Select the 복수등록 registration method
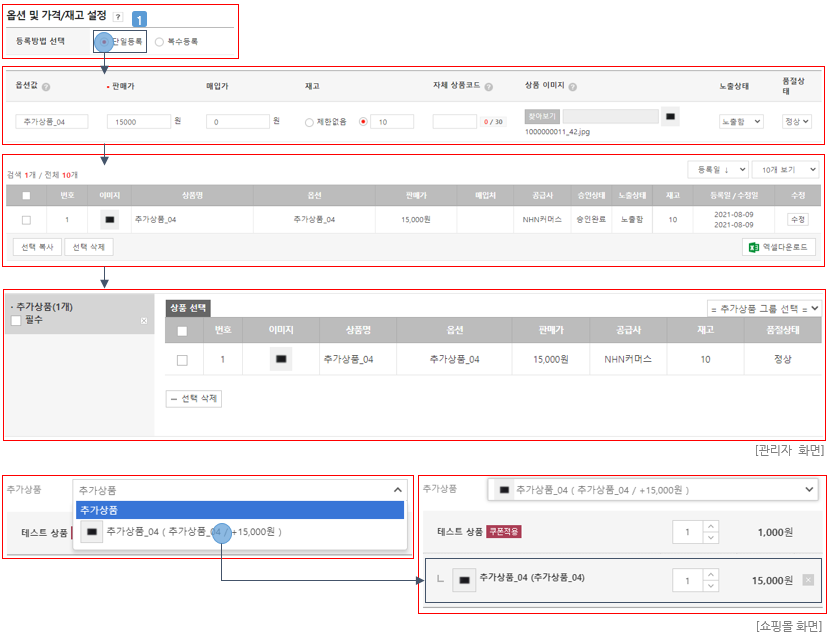Screen dimensions: 838x639 click(x=159, y=42)
